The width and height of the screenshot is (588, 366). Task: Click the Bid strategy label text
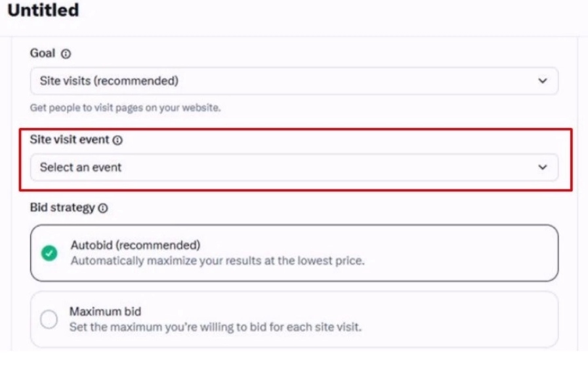[x=62, y=207]
